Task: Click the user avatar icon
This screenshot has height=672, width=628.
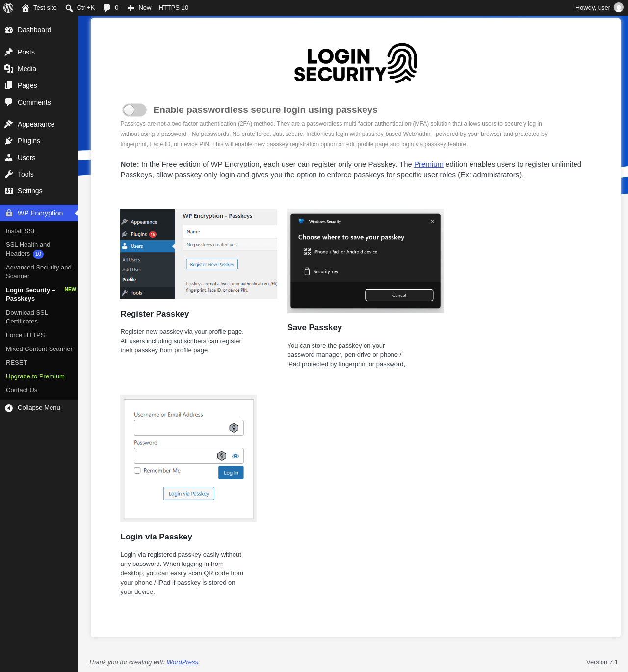Action: 619,8
